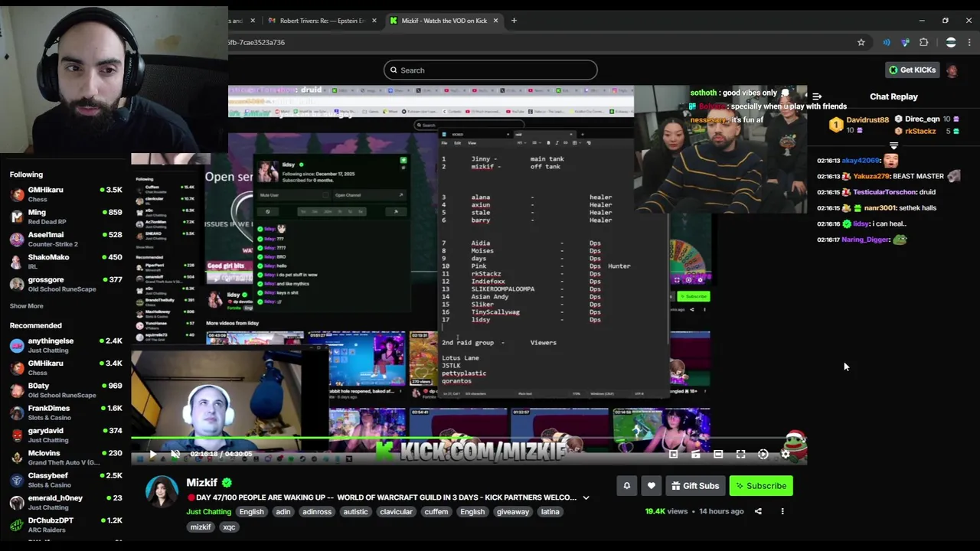Image resolution: width=980 pixels, height=551 pixels.
Task: Close the Robert Trivers tab
Action: tap(374, 21)
